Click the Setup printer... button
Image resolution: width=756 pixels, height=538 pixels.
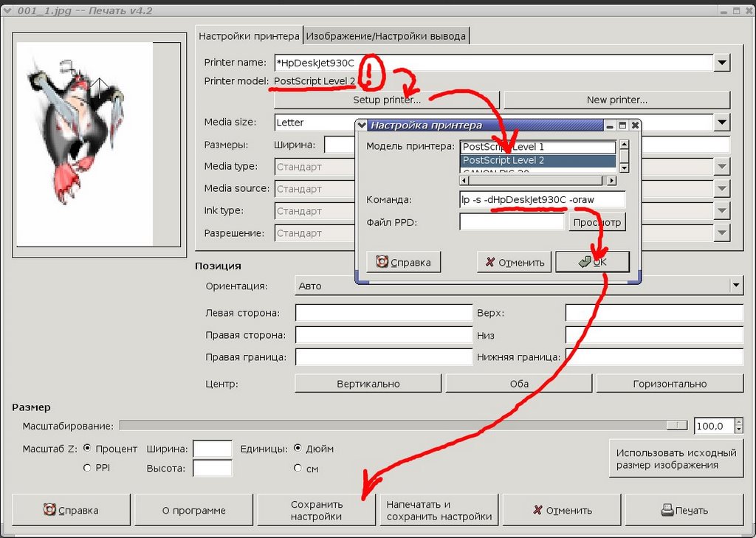[387, 100]
